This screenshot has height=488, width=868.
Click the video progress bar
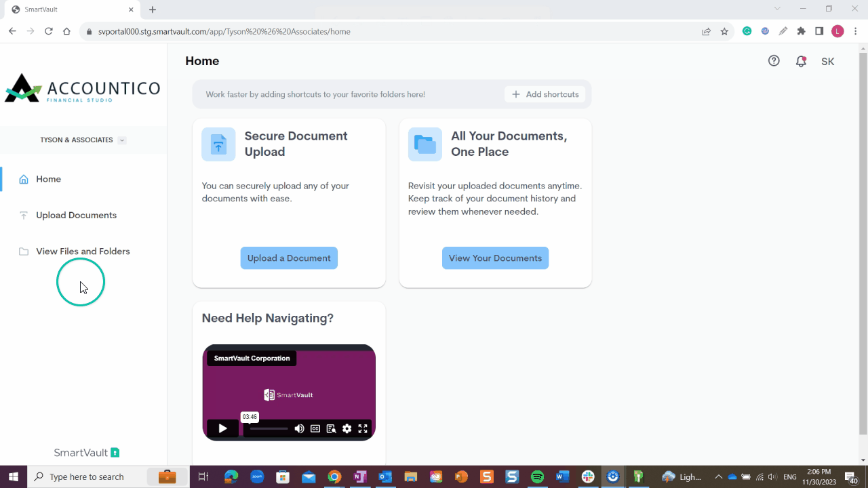point(269,428)
